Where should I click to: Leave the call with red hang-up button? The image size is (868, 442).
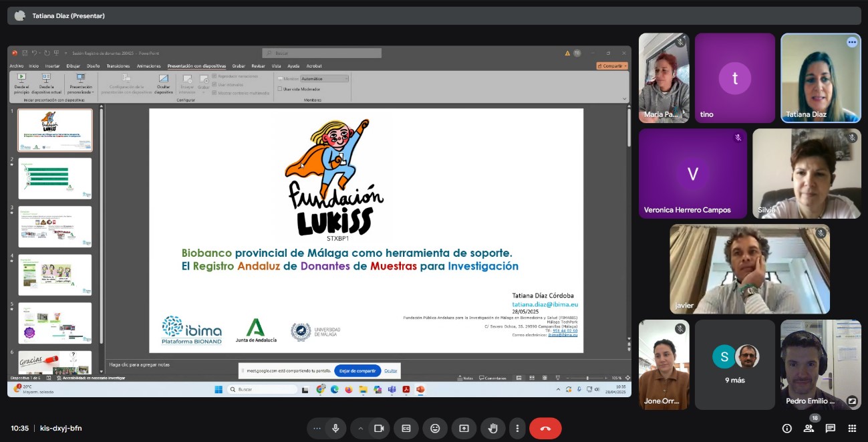[545, 428]
